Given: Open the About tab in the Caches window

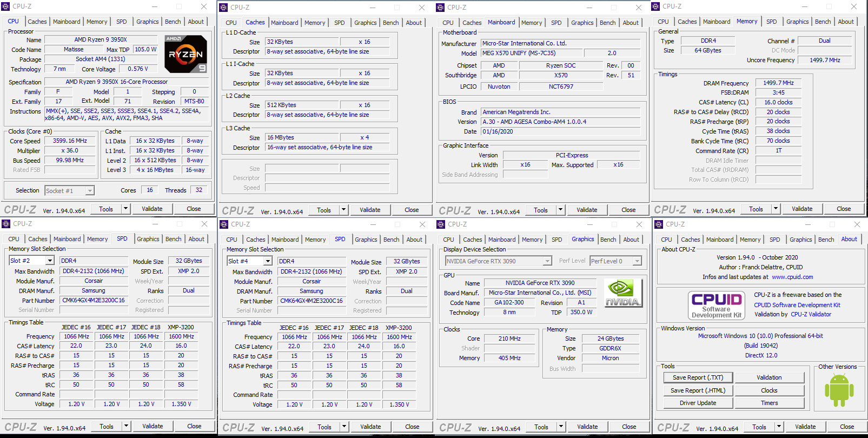Looking at the screenshot, I should click(x=414, y=23).
